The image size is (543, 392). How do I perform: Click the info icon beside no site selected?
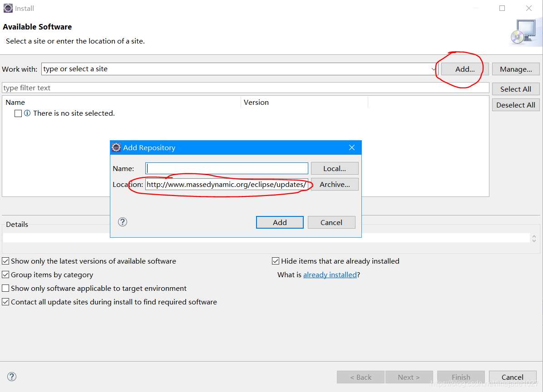[27, 113]
